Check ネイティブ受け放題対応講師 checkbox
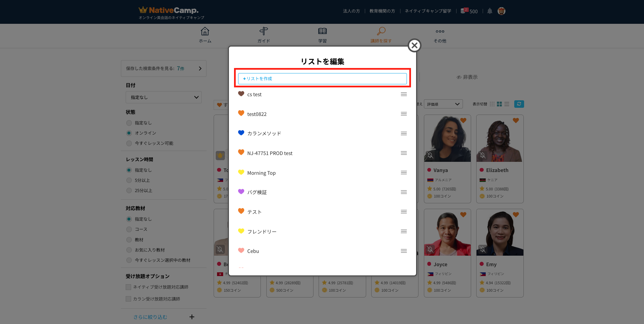This screenshot has height=324, width=644. pos(128,287)
